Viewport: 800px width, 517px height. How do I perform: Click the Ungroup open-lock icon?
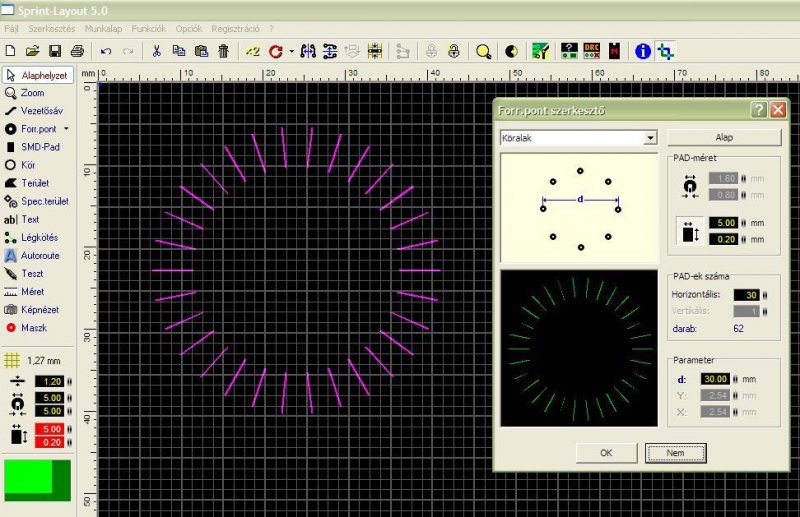coord(454,51)
